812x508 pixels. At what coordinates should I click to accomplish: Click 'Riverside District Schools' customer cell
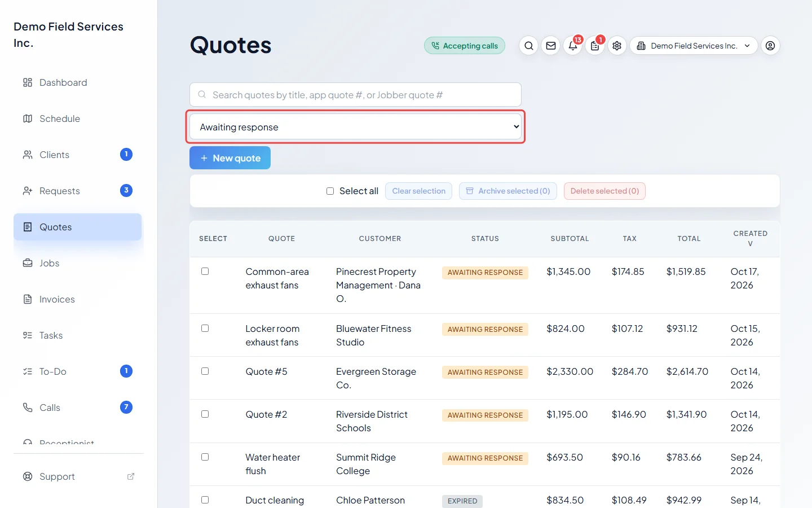[x=372, y=421]
